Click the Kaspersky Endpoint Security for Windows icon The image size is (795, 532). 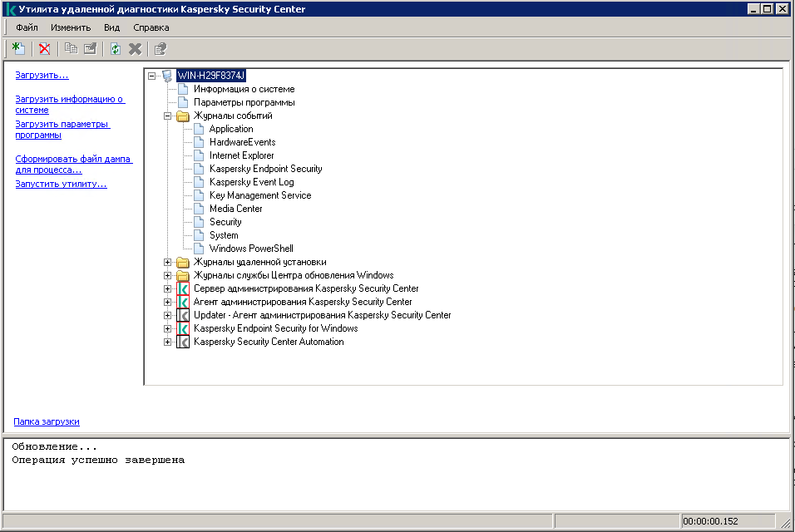(x=183, y=328)
